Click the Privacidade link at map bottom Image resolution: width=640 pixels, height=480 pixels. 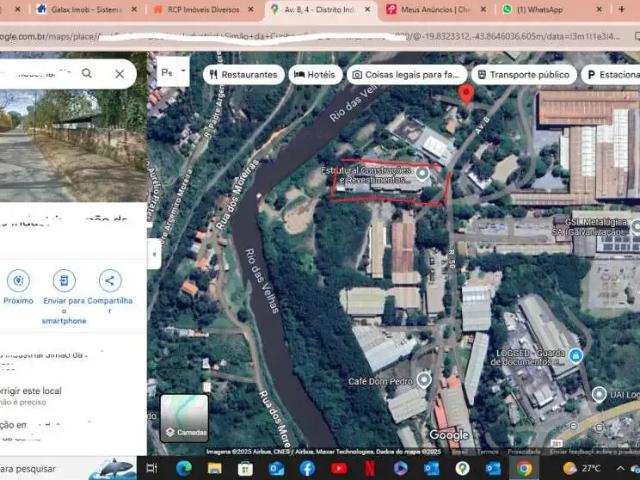click(x=524, y=452)
